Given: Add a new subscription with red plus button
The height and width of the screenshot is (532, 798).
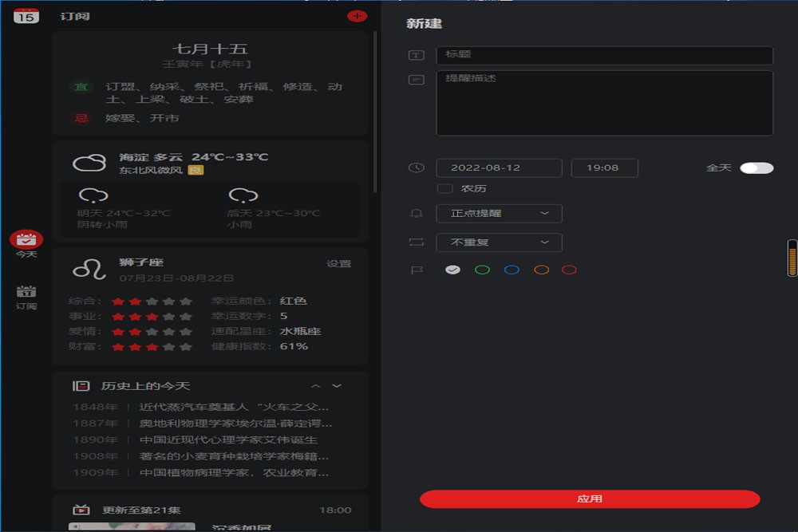Looking at the screenshot, I should (x=357, y=16).
